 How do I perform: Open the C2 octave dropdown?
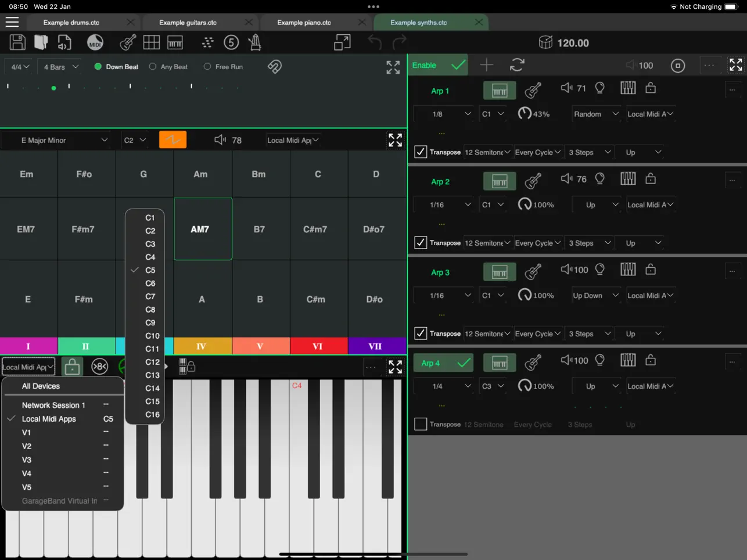click(x=135, y=140)
